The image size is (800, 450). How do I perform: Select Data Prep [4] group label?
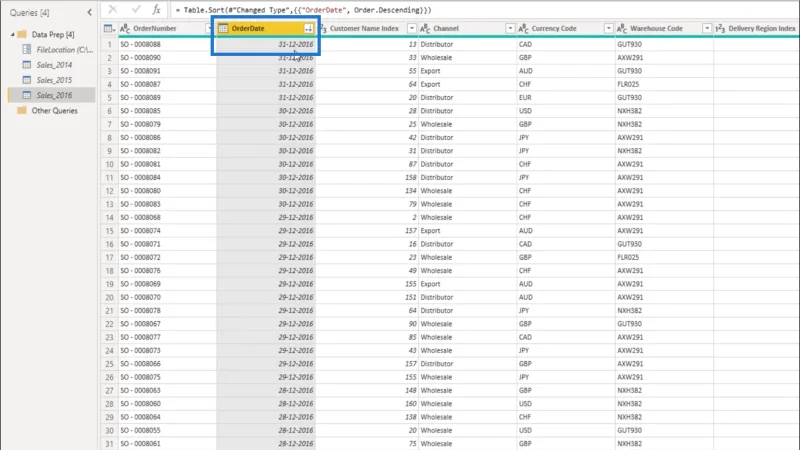pos(53,34)
